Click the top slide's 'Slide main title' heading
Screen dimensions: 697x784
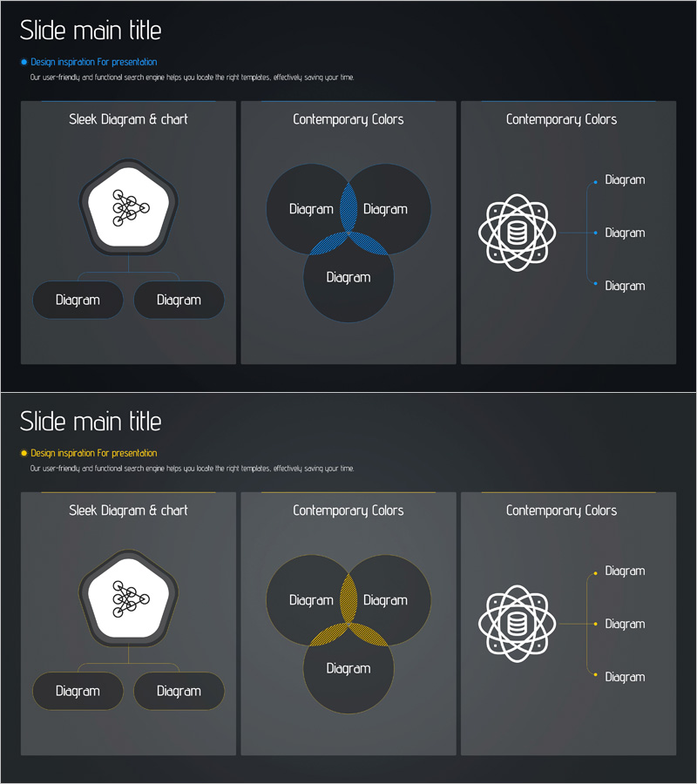[91, 30]
